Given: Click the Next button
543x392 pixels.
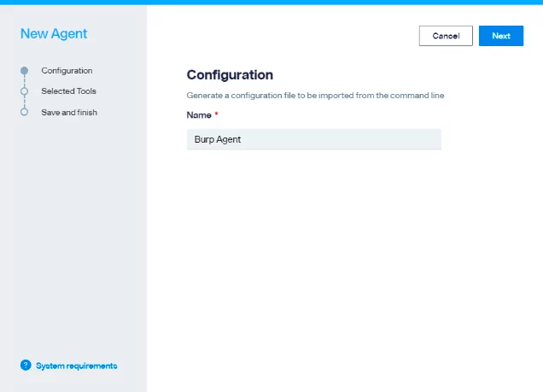Looking at the screenshot, I should (500, 36).
